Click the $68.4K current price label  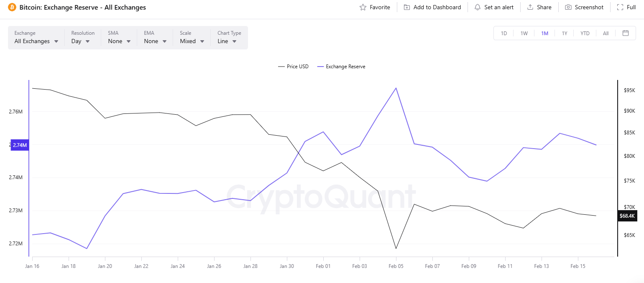pos(627,216)
